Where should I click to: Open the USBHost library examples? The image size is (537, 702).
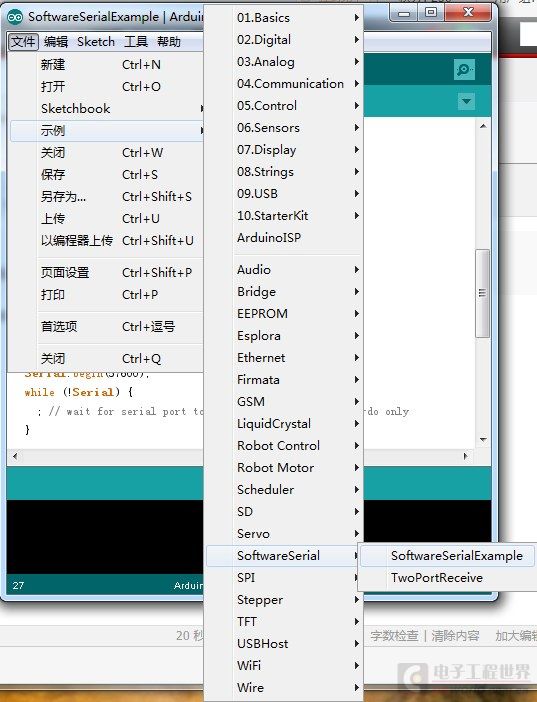coord(284,643)
